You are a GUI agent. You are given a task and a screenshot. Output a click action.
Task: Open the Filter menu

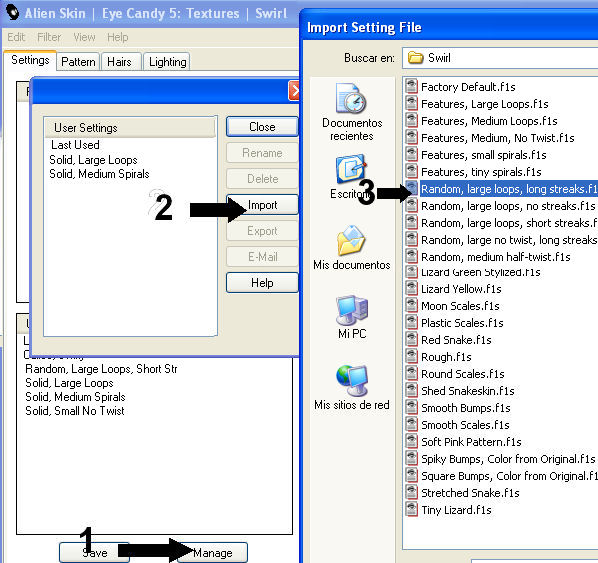pyautogui.click(x=49, y=37)
